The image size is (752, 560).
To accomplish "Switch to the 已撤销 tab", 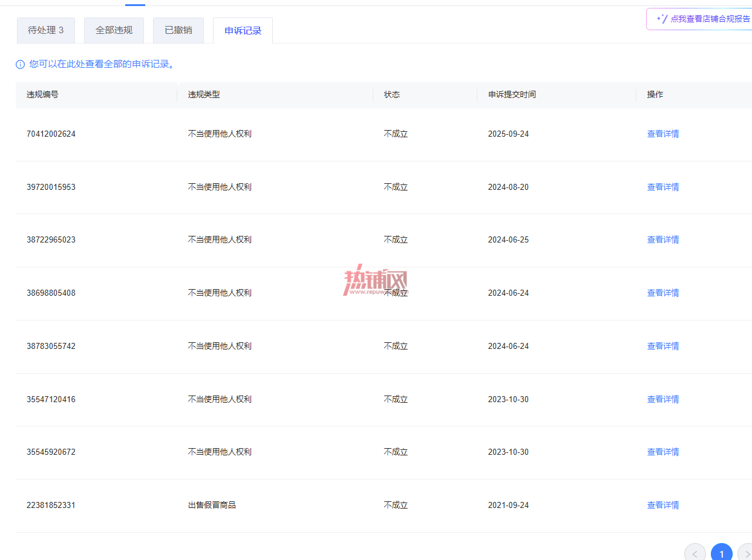I will tap(178, 30).
